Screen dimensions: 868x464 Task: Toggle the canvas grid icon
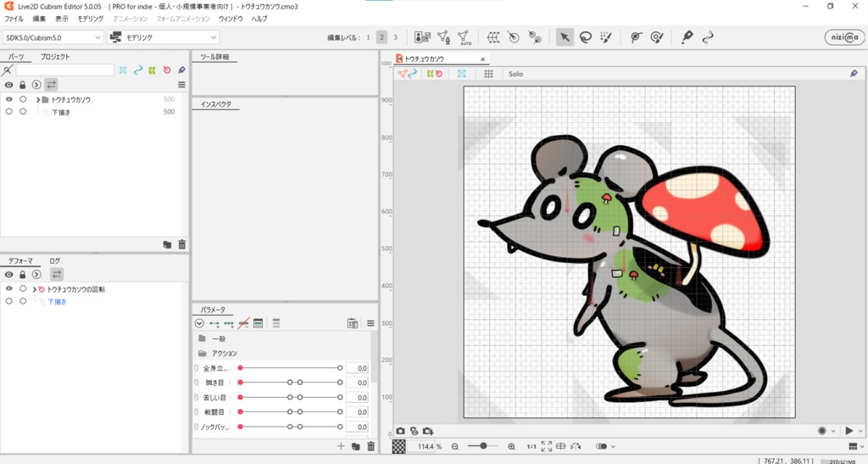488,74
